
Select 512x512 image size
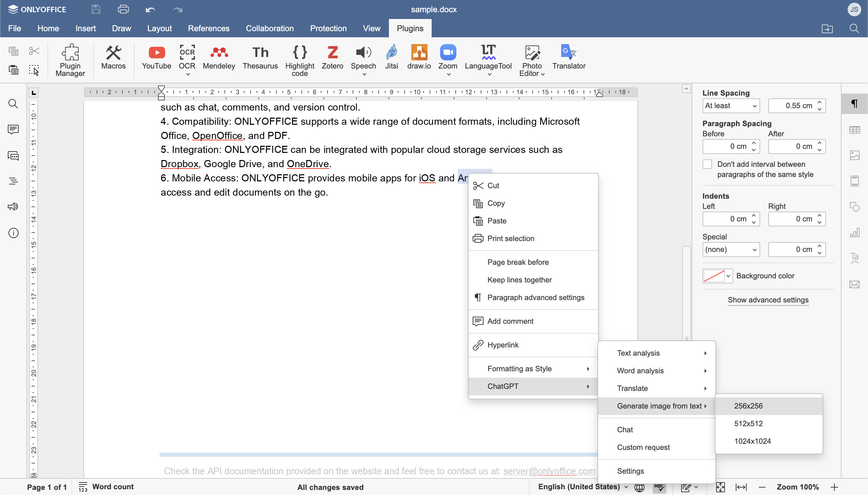point(768,423)
